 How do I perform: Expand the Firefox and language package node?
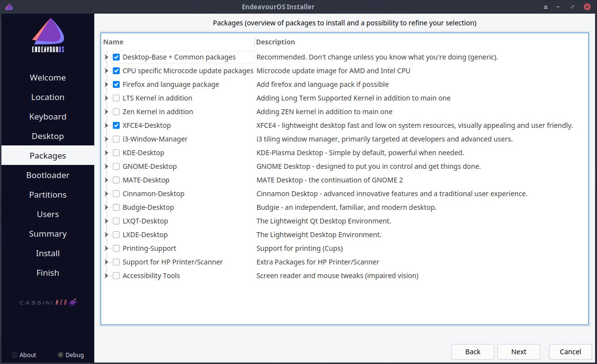point(107,84)
